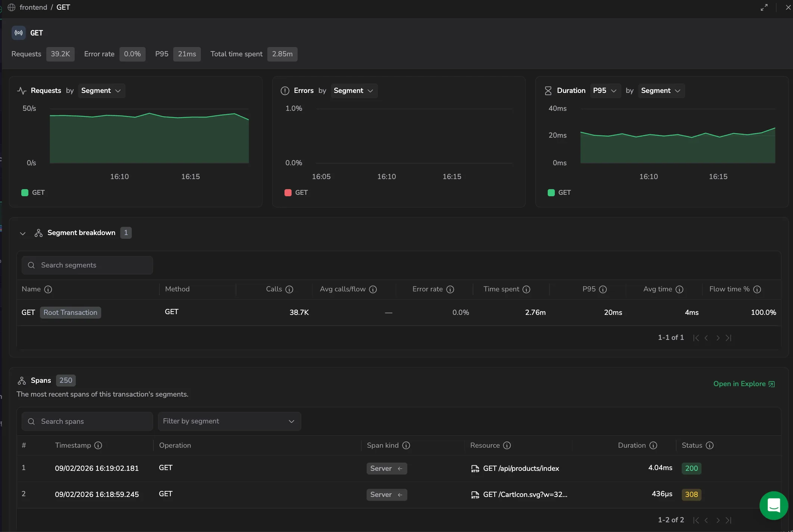The image size is (793, 532).
Task: Open the Requests by Segment dropdown
Action: (101, 91)
